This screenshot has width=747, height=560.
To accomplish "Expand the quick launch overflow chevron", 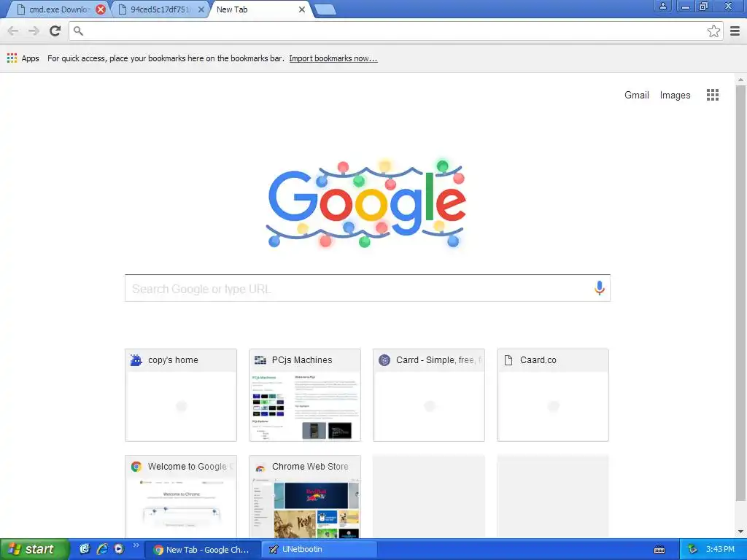I will point(136,545).
